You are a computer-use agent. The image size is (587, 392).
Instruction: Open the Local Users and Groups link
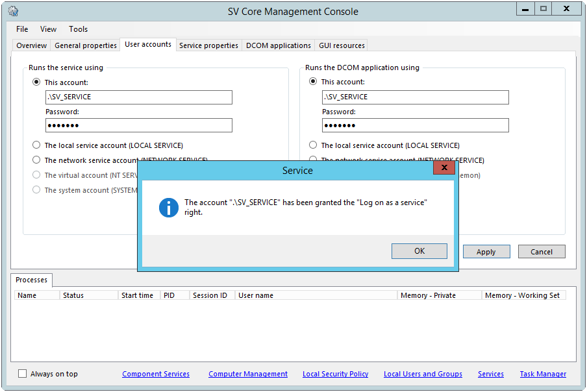[x=423, y=374]
